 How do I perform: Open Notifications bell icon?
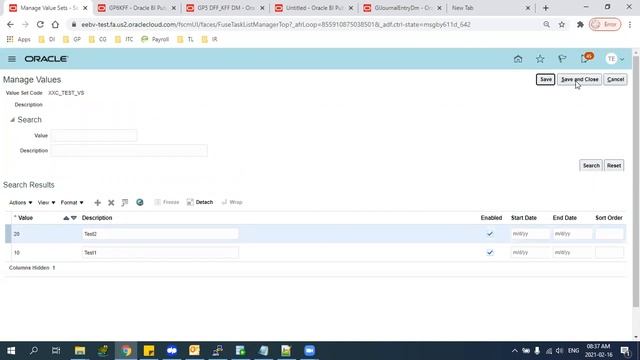click(585, 59)
